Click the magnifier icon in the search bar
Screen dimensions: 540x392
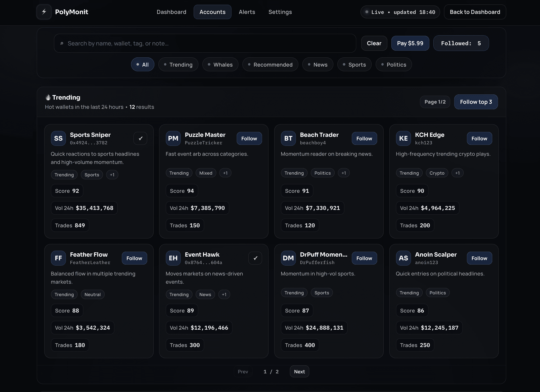tap(62, 43)
